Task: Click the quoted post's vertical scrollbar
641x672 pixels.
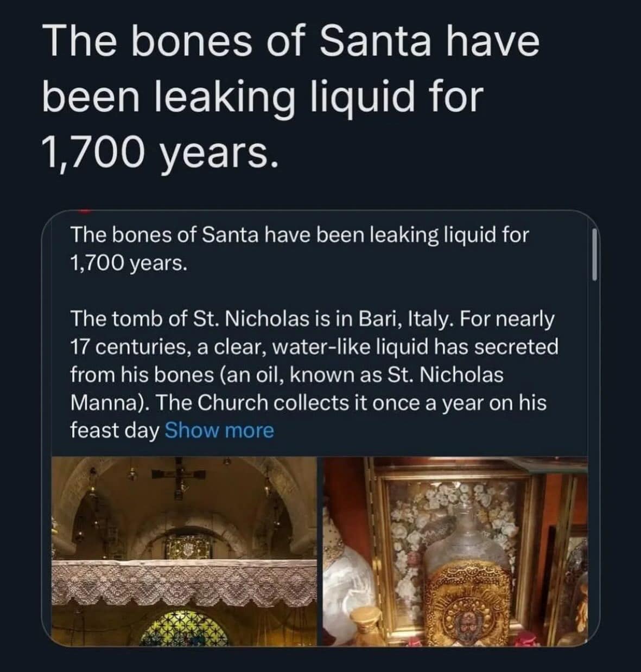Action: 595,254
